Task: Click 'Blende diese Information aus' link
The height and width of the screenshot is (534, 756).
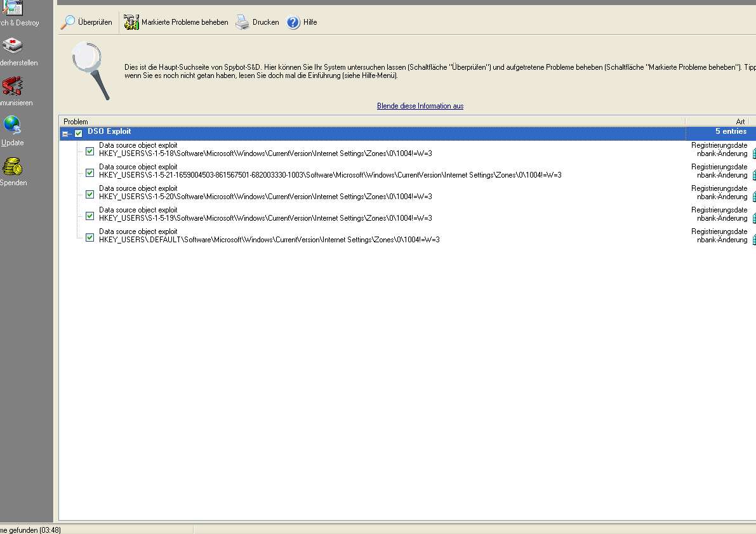Action: click(420, 106)
